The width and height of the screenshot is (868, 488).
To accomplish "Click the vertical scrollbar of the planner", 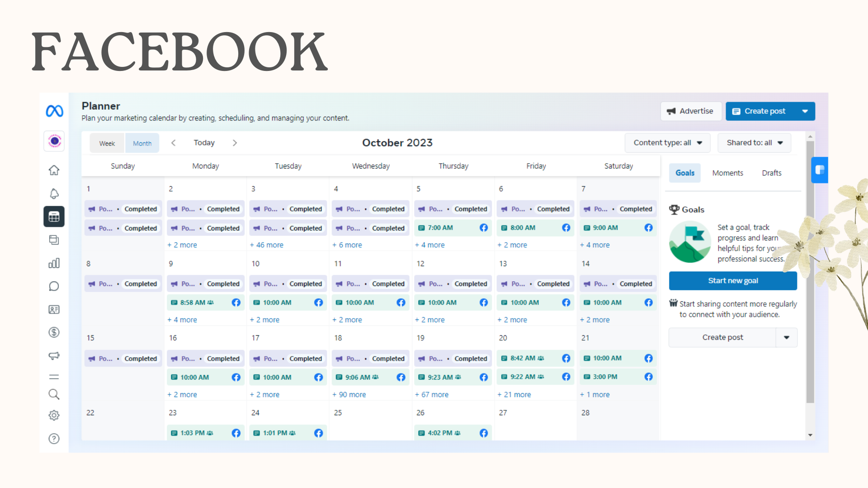I will 810,271.
